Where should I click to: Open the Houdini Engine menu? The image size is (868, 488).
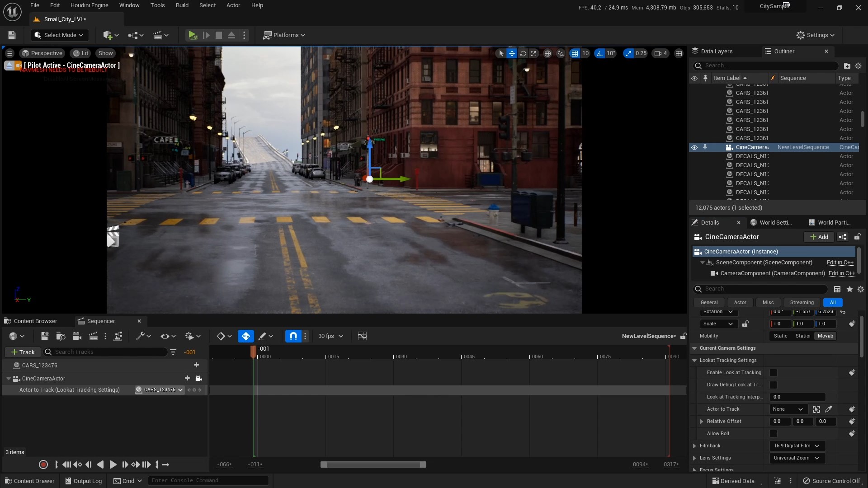tap(90, 5)
